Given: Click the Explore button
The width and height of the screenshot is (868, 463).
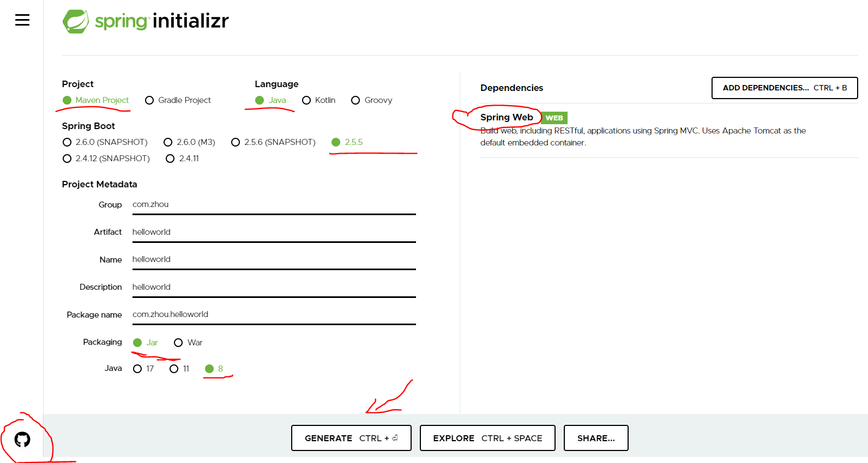Looking at the screenshot, I should 487,438.
